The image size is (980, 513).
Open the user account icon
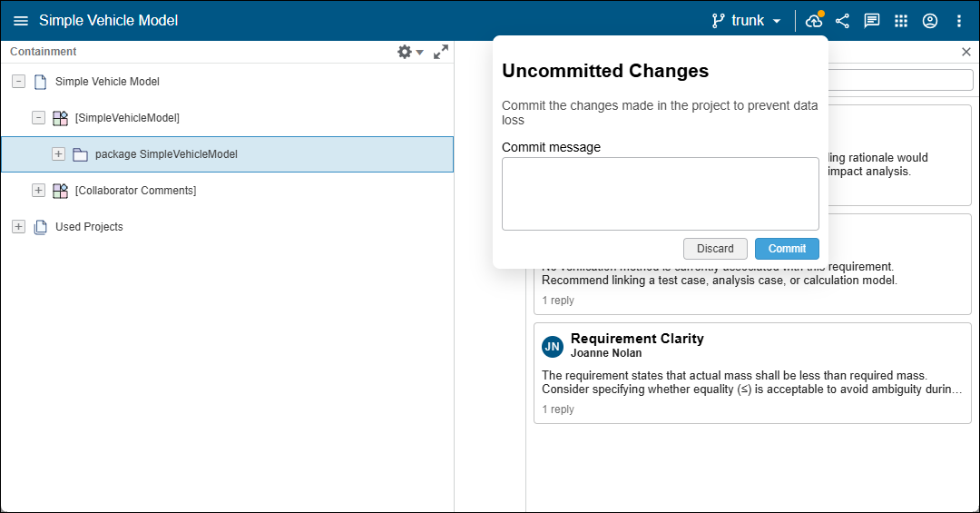tap(930, 21)
